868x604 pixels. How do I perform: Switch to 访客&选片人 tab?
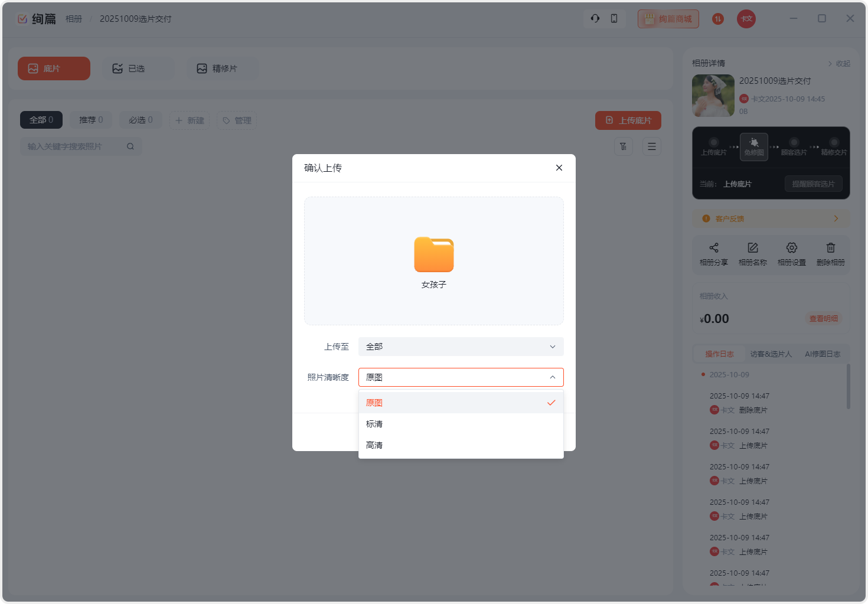(771, 354)
